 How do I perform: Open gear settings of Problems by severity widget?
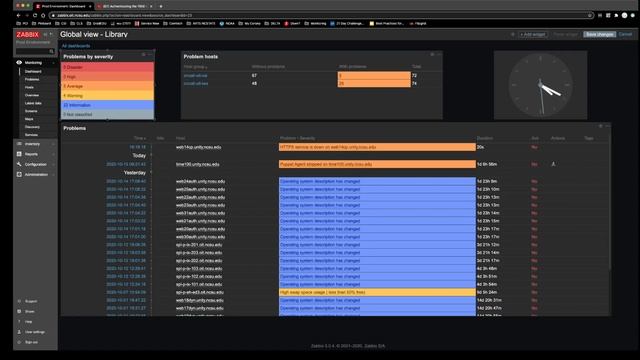(144, 54)
